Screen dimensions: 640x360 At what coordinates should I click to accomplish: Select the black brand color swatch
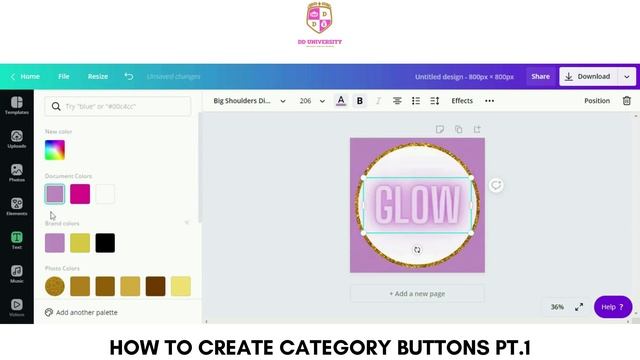[x=105, y=243]
